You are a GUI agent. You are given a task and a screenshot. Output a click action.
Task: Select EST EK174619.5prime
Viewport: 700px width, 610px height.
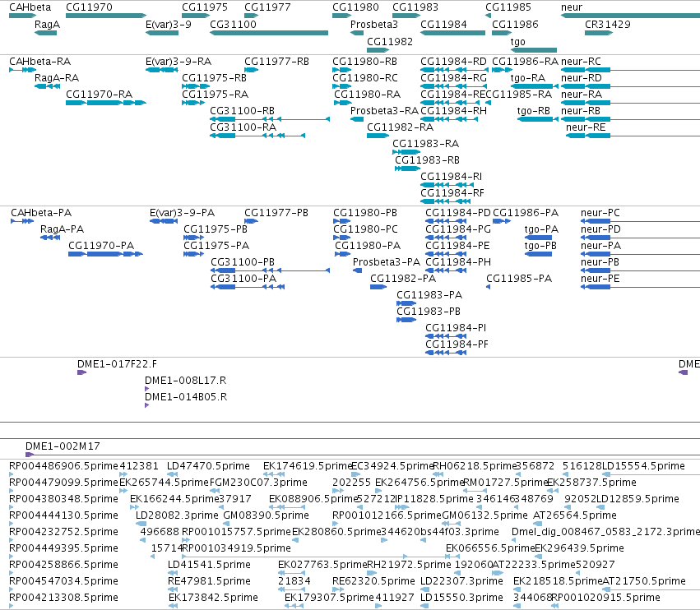pos(308,466)
